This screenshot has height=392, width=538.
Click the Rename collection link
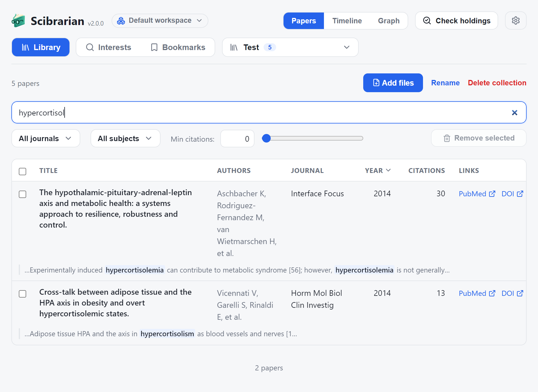445,83
